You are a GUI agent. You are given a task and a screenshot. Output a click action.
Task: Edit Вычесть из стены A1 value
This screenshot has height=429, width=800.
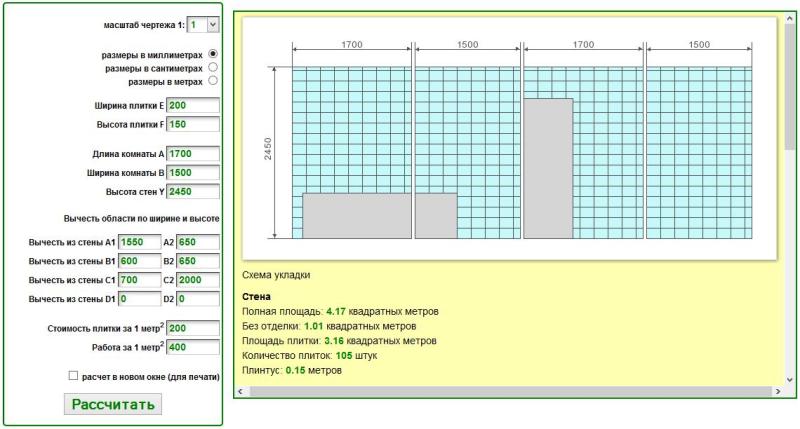(139, 242)
